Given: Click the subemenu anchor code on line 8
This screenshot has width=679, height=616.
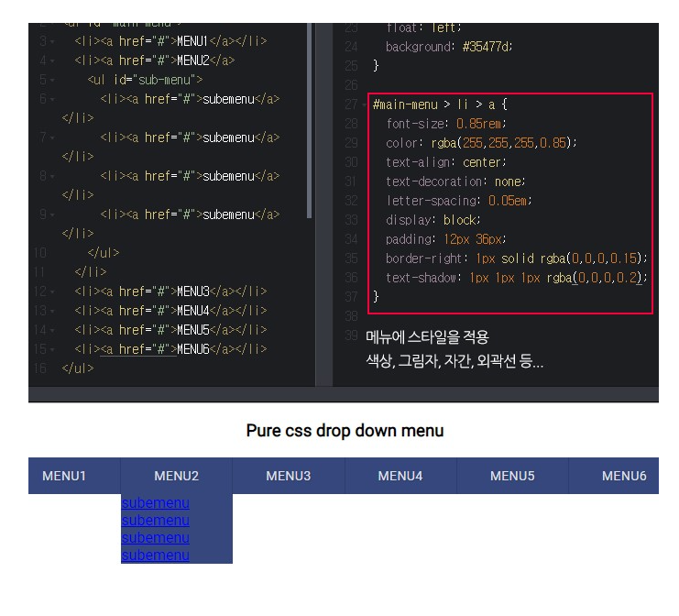Looking at the screenshot, I should 190,176.
